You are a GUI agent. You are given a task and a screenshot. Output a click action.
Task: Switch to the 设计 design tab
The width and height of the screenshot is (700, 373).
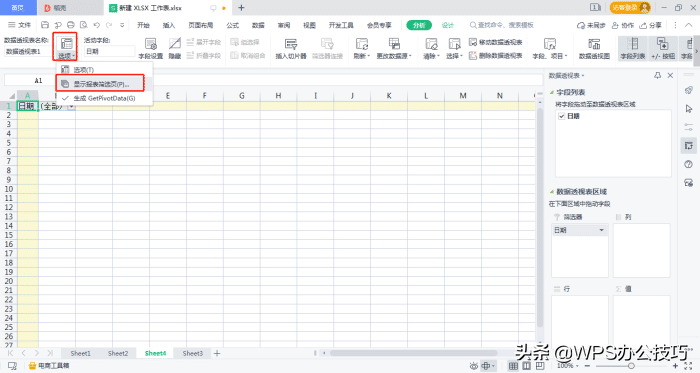coord(447,25)
